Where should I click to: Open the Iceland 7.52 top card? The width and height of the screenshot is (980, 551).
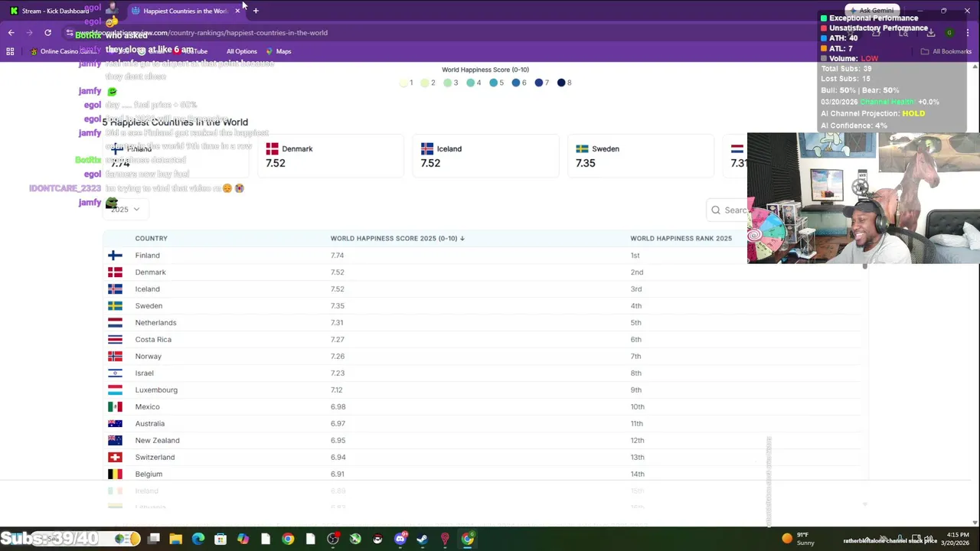pos(485,155)
